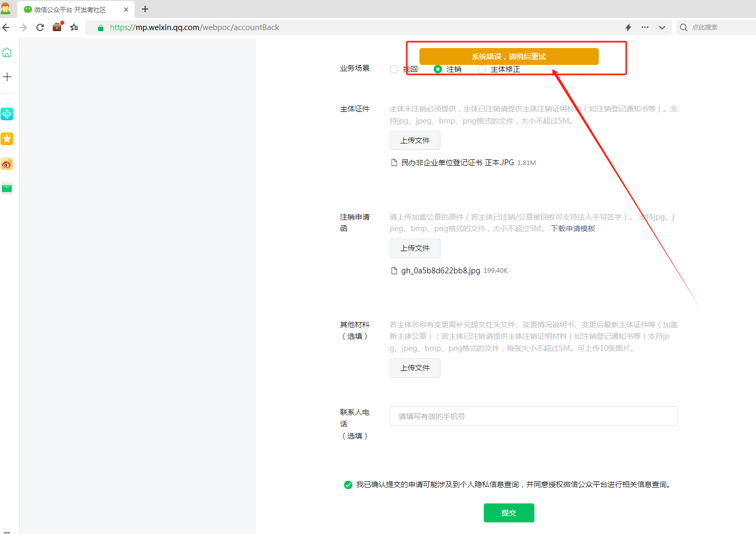Click the user avatar icon
Viewport: 756px width, 534px height.
tap(6, 8)
